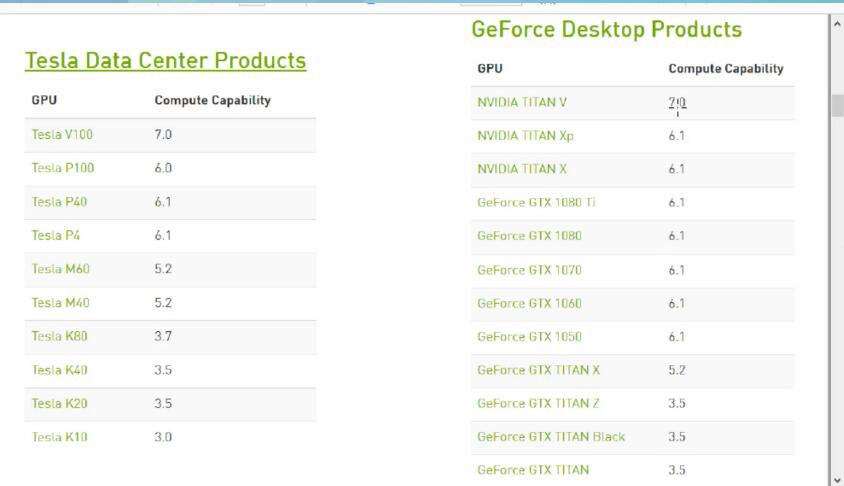Click the Tesla V100 link
This screenshot has width=844, height=486.
pyautogui.click(x=62, y=134)
